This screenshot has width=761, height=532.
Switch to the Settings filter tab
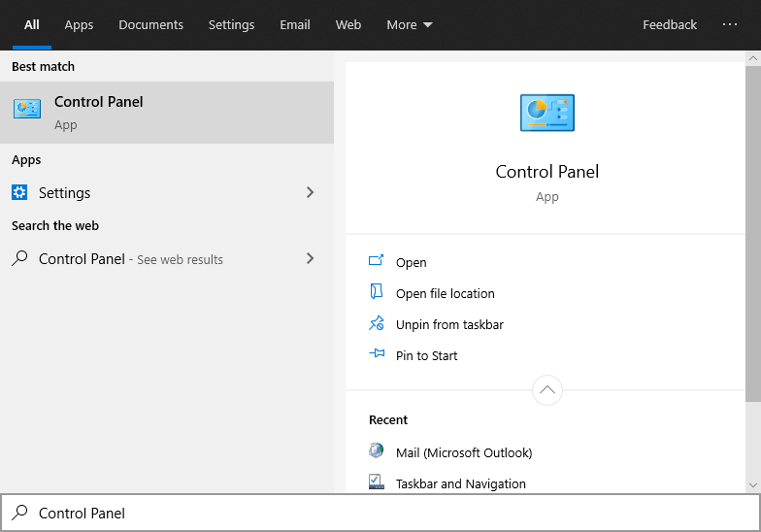pyautogui.click(x=231, y=25)
